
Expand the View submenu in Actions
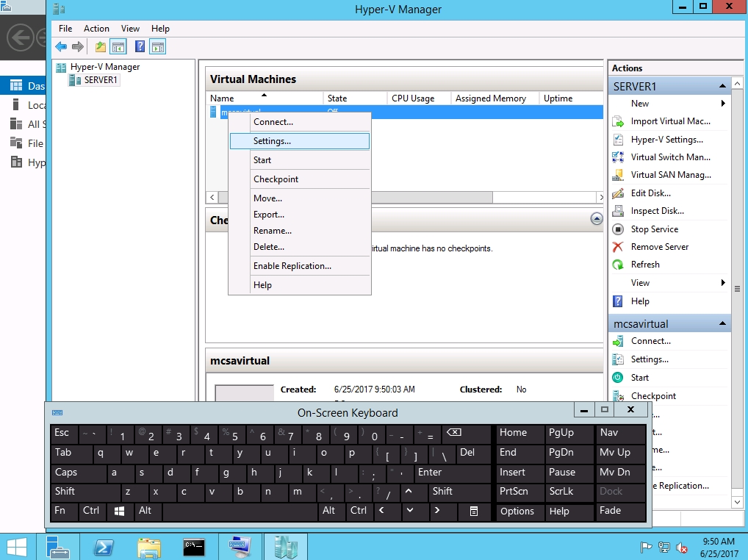click(723, 282)
